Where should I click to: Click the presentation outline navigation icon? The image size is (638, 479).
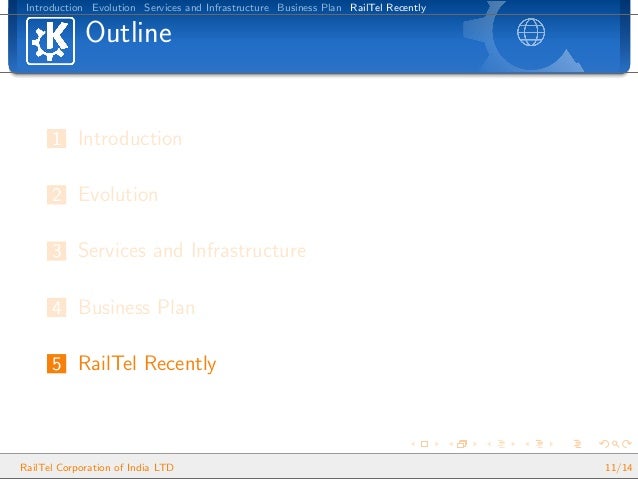click(578, 444)
